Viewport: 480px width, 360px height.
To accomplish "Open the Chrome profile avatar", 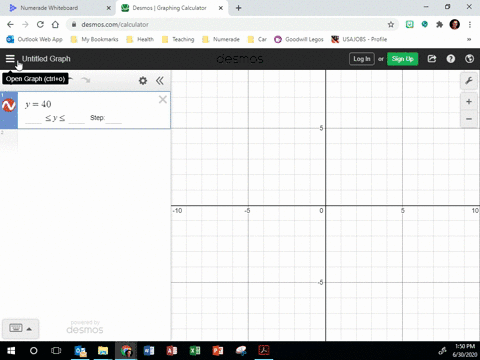I will (x=455, y=24).
